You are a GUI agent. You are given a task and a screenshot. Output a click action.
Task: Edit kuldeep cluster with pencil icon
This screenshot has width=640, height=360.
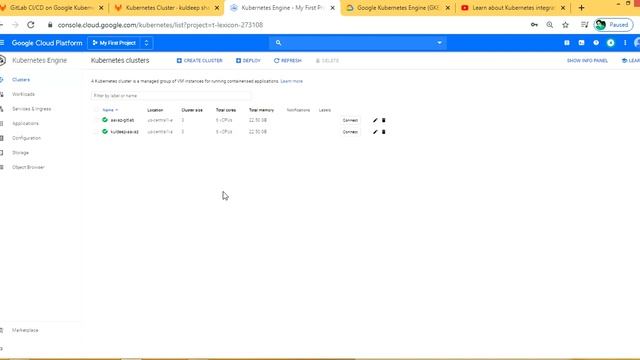375,132
